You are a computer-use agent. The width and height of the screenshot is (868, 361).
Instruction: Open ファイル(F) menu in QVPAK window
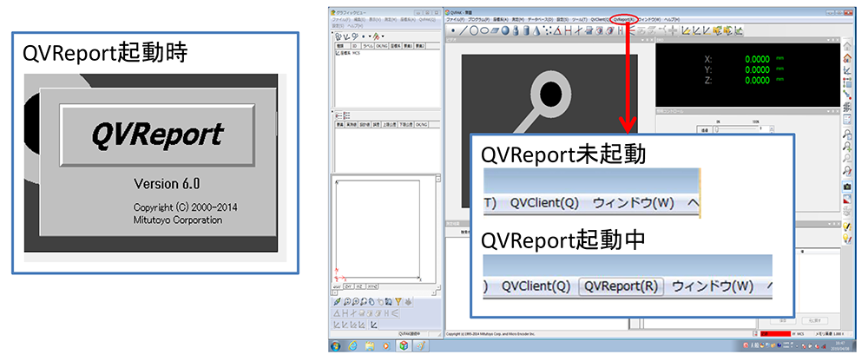456,19
